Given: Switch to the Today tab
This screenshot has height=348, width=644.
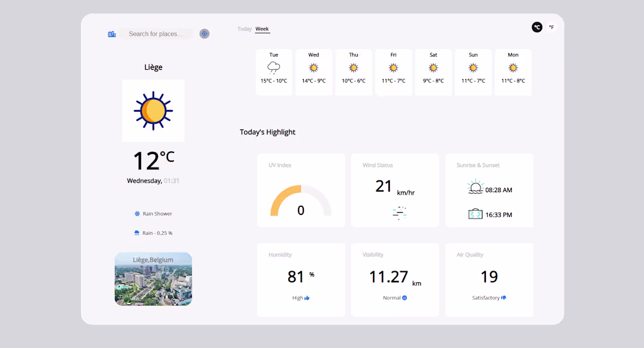Looking at the screenshot, I should tap(244, 28).
